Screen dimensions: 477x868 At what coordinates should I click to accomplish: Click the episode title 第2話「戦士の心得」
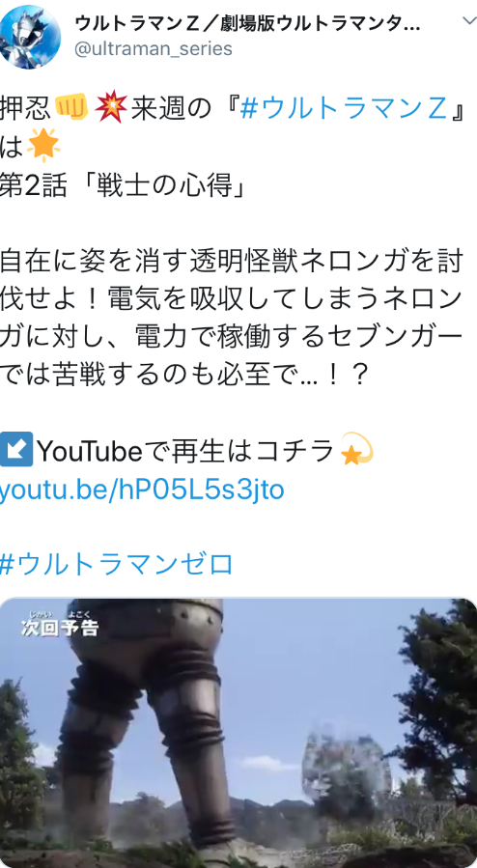[124, 186]
